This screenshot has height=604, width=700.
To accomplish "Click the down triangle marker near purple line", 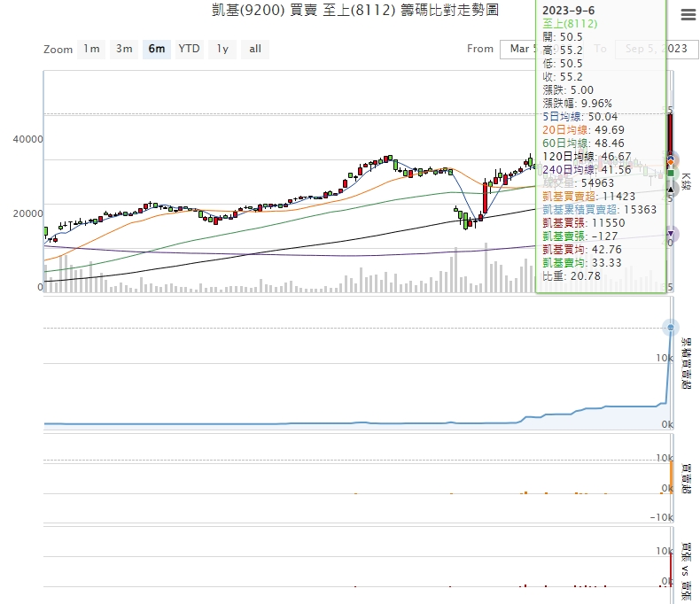I will click(671, 235).
